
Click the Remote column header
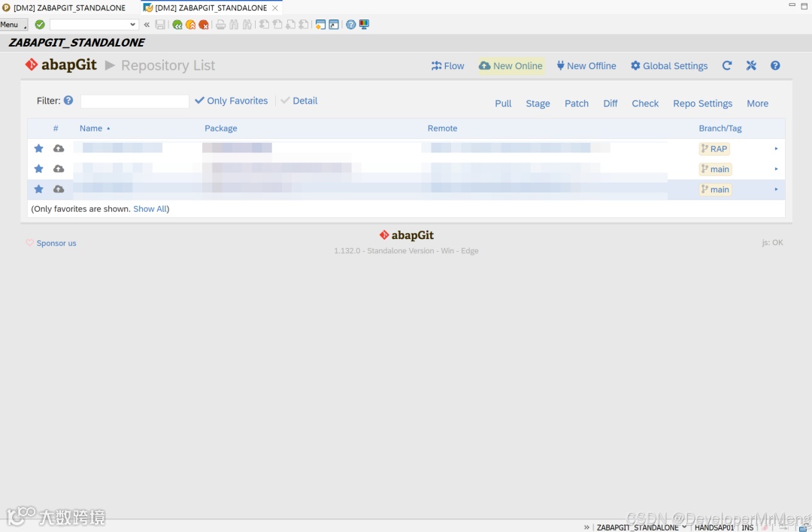tap(442, 128)
